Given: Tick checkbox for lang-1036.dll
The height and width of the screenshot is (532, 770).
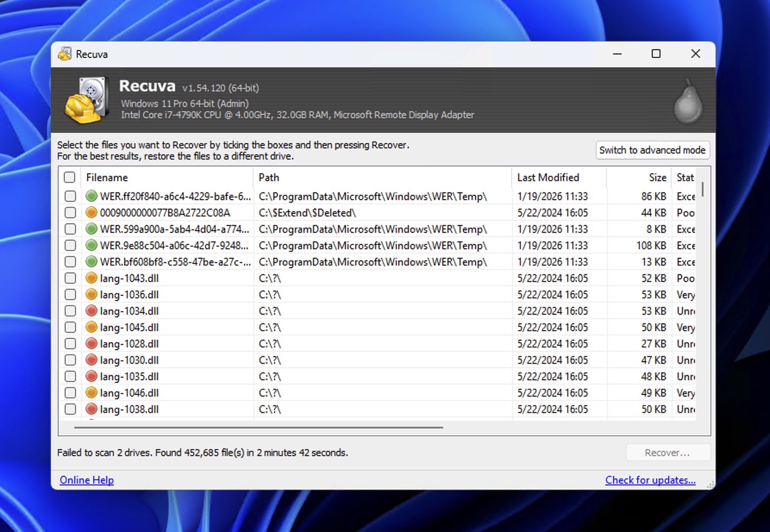Looking at the screenshot, I should point(70,294).
